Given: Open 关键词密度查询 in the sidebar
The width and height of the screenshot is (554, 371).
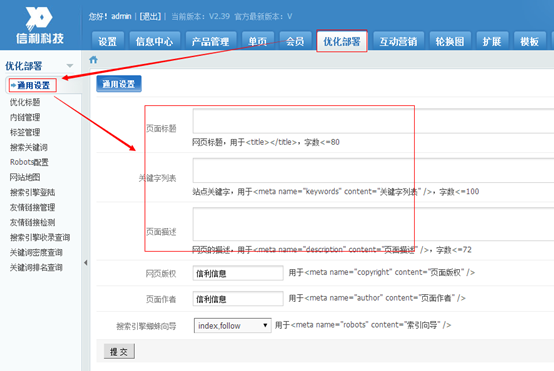Looking at the screenshot, I should coord(36,252).
